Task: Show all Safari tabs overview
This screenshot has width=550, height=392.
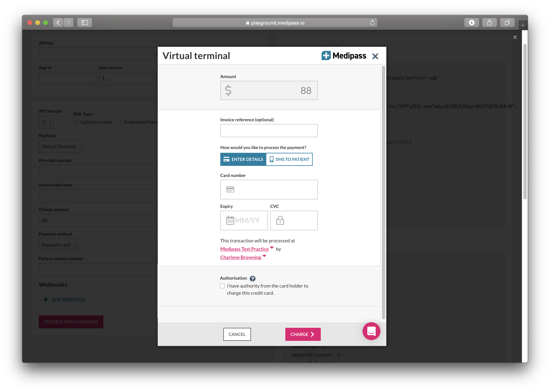Action: pyautogui.click(x=507, y=23)
